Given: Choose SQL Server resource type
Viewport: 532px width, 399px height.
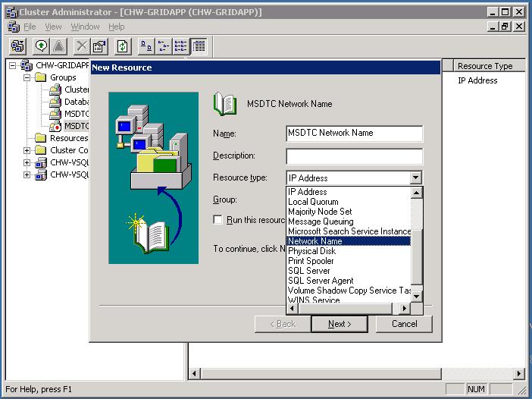Looking at the screenshot, I should [x=349, y=271].
